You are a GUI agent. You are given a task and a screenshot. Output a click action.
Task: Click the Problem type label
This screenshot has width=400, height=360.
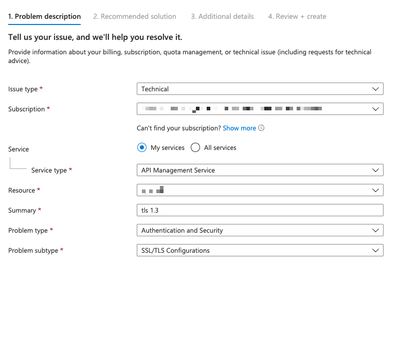click(28, 230)
